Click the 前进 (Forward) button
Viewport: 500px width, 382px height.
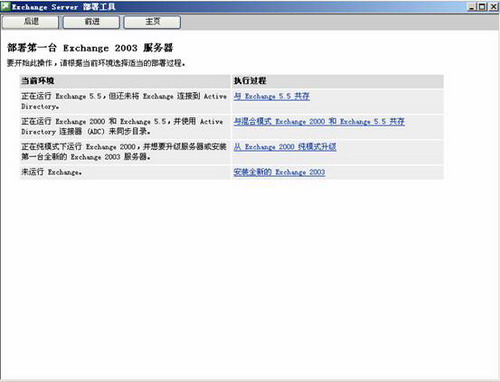[91, 22]
